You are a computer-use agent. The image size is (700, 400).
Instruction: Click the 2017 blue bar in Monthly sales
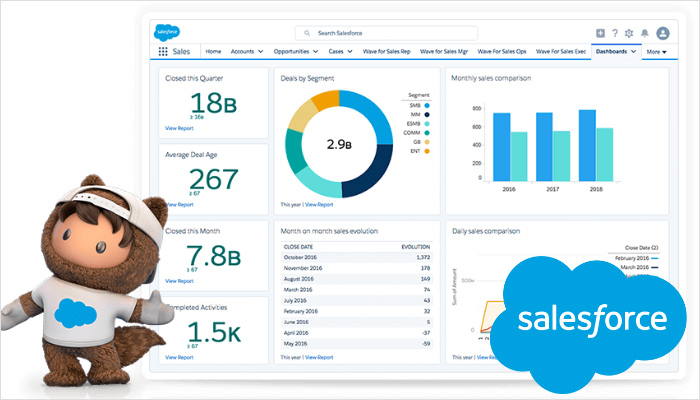544,147
